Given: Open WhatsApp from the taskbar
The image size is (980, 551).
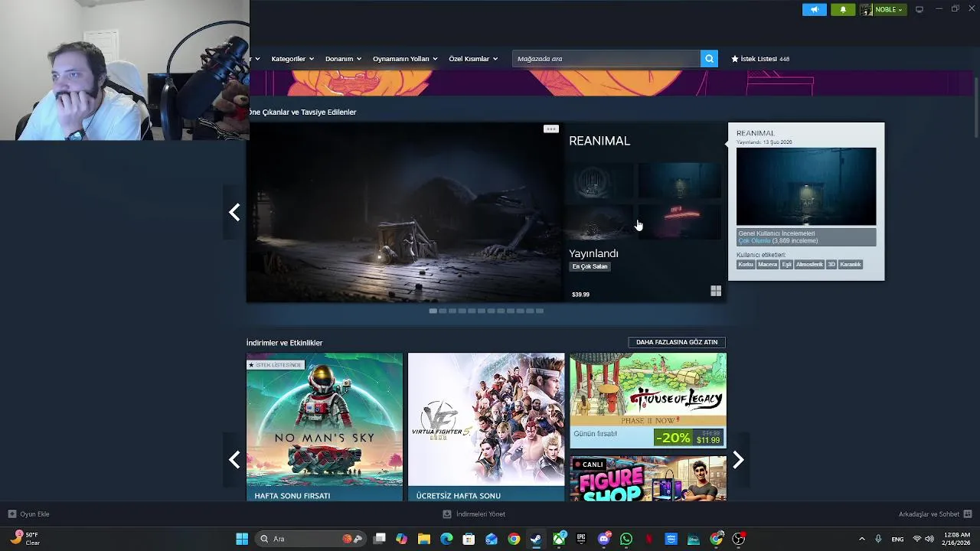Looking at the screenshot, I should pos(626,539).
